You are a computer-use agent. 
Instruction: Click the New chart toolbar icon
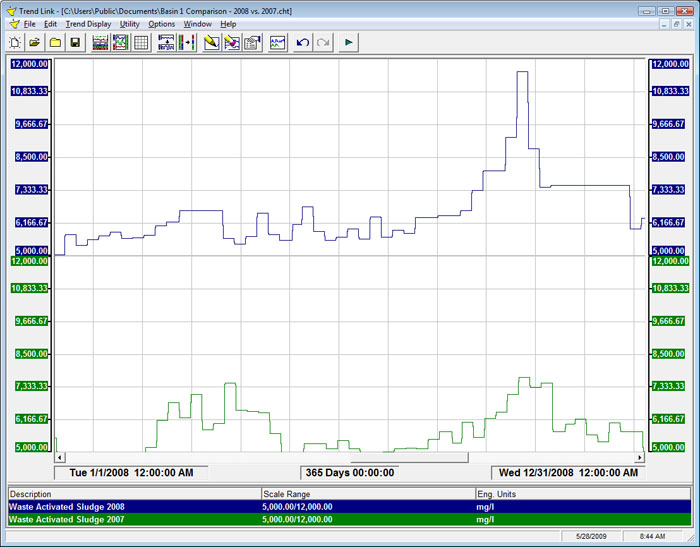tap(14, 43)
